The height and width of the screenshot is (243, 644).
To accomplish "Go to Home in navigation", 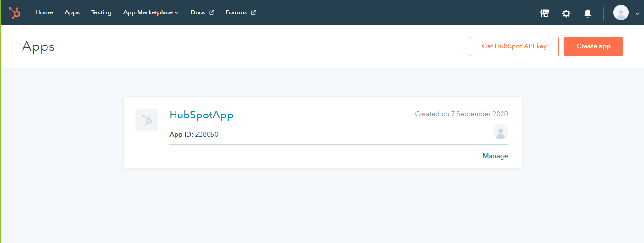I will pyautogui.click(x=44, y=12).
